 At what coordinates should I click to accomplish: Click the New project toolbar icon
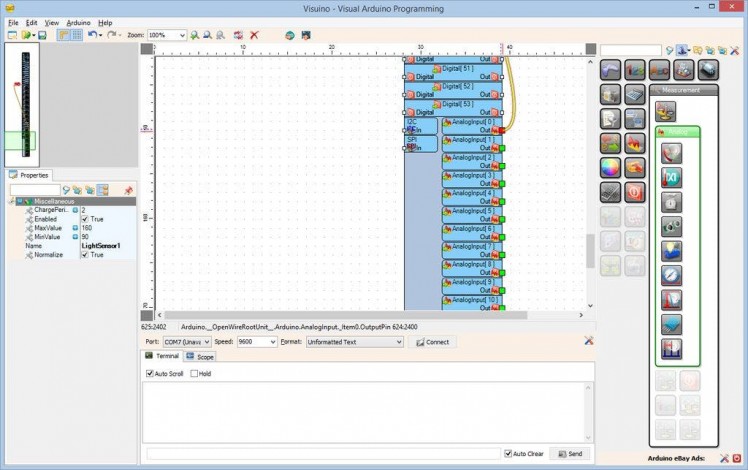tap(12, 35)
